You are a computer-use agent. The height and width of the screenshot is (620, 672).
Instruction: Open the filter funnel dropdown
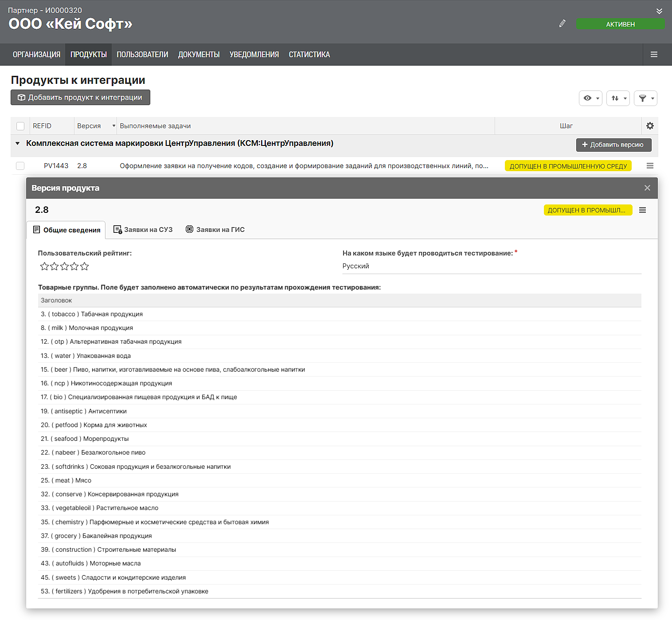pyautogui.click(x=645, y=98)
